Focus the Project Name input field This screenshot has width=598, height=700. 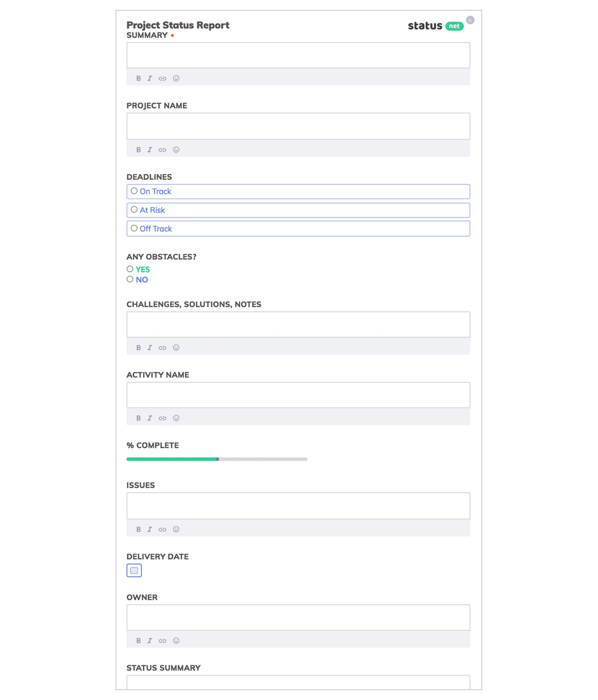pos(298,126)
